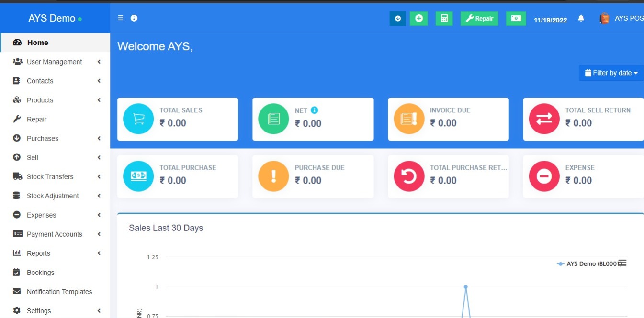Go to Bookings in sidebar
This screenshot has width=644, height=318.
coord(40,273)
